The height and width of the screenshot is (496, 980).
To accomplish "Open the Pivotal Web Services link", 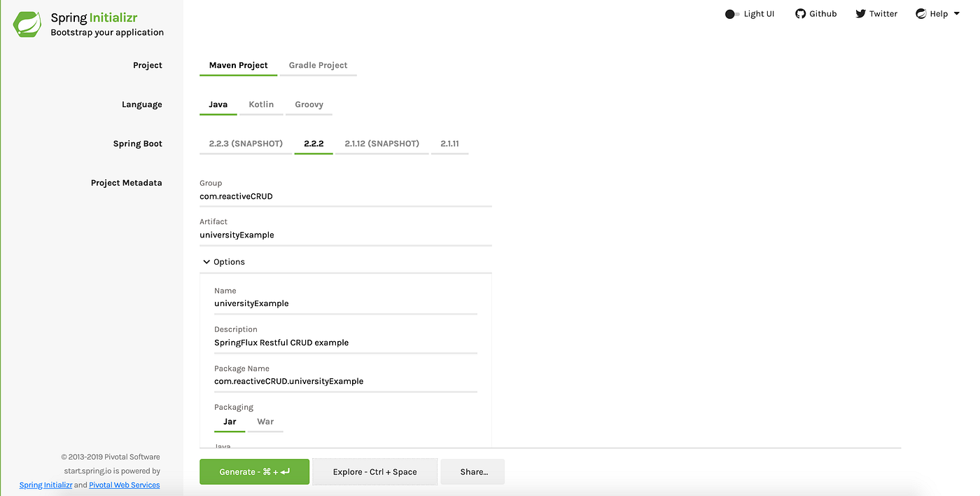I will (124, 484).
